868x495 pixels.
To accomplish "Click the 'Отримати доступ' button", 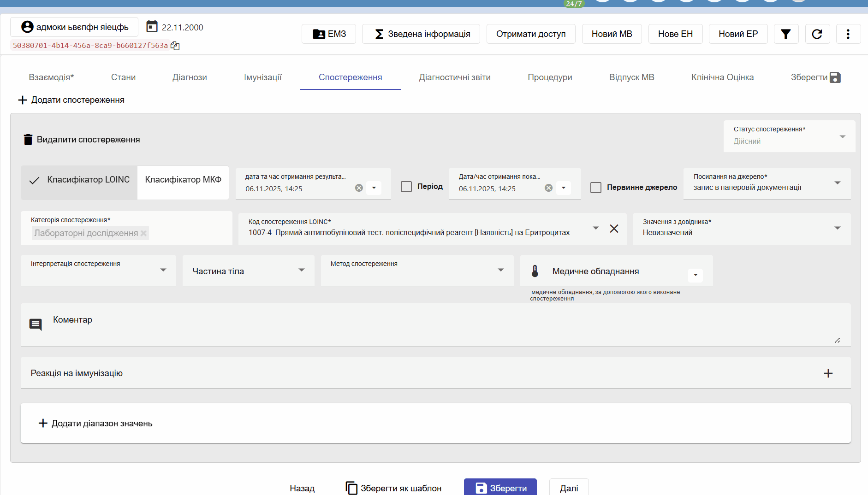I will [531, 34].
